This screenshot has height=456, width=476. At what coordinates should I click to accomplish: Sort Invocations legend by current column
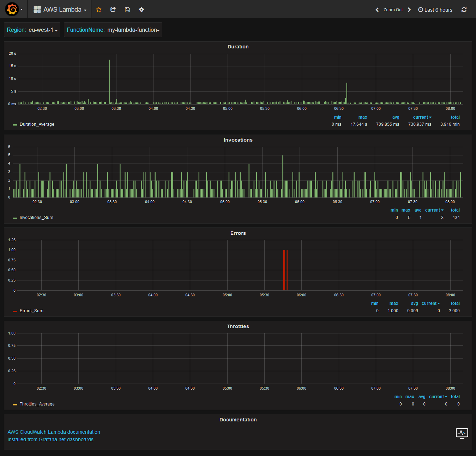tap(434, 210)
